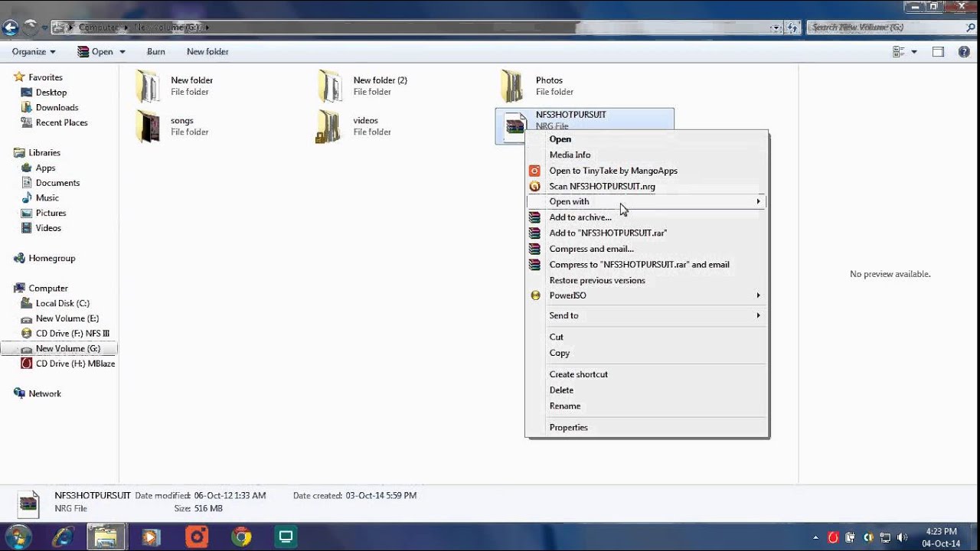The width and height of the screenshot is (980, 551).
Task: Click the PowerISO disc icon
Action: pos(535,295)
